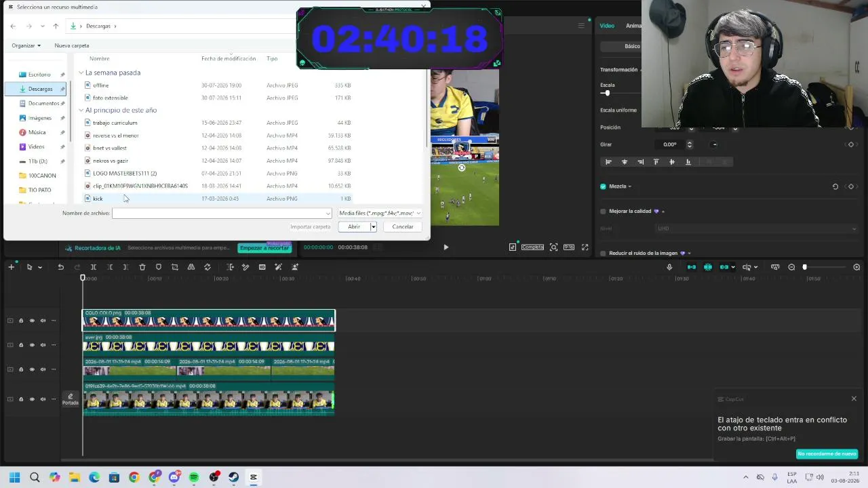Open recent locations dropdown in file dialog

tap(42, 26)
